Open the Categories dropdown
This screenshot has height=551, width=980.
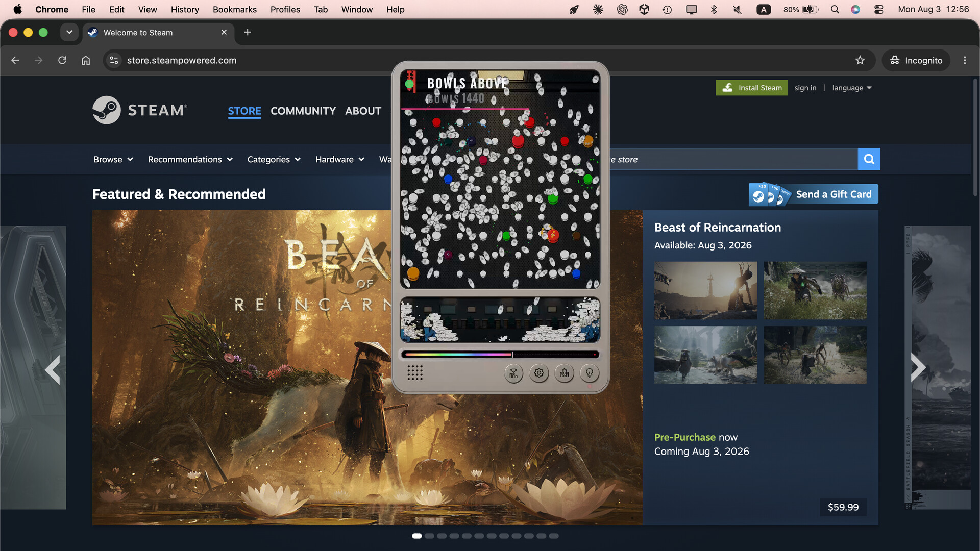pos(274,159)
